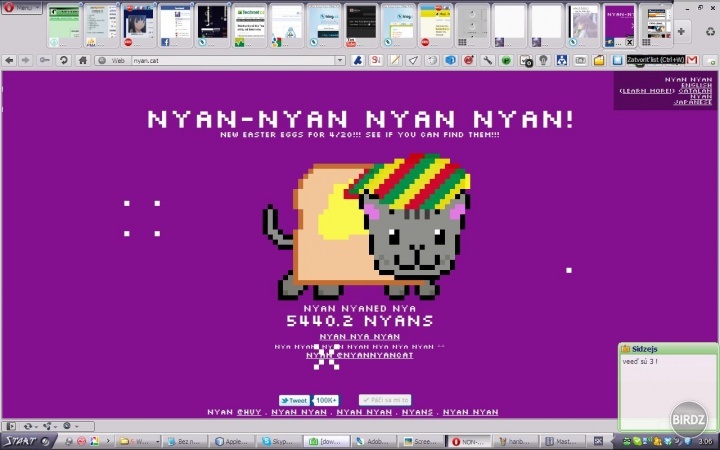
Task: Click the Windows START button
Action: coord(27,441)
